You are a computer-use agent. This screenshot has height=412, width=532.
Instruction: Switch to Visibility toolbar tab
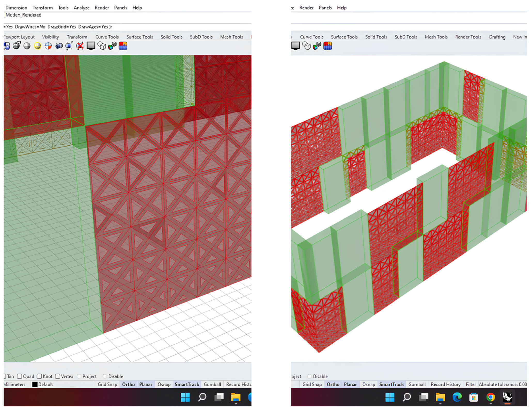tap(51, 37)
